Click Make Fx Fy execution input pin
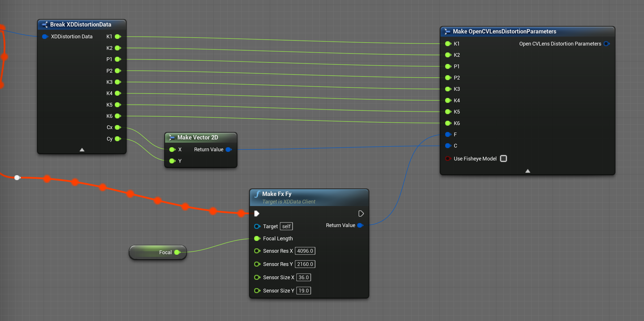The image size is (644, 321). 257,214
